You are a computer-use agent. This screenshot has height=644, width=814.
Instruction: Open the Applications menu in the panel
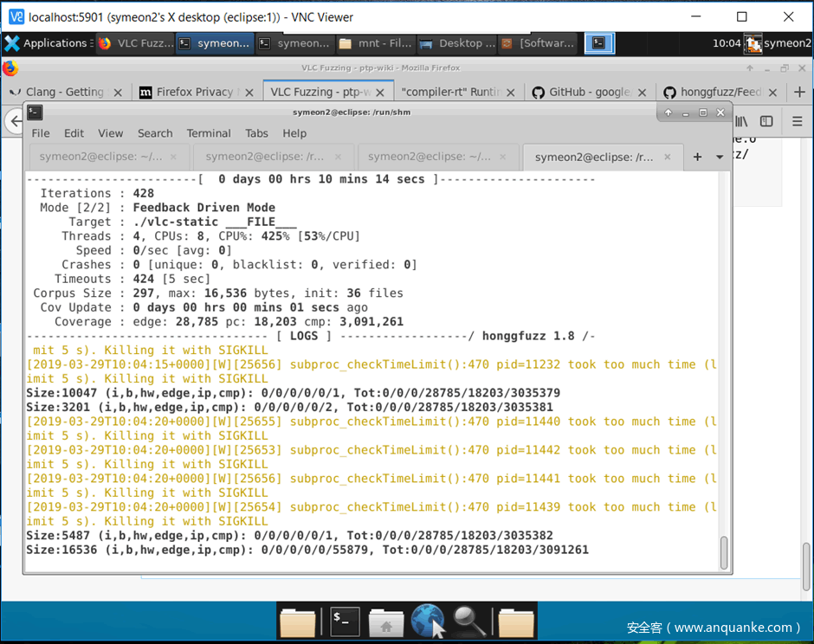46,43
